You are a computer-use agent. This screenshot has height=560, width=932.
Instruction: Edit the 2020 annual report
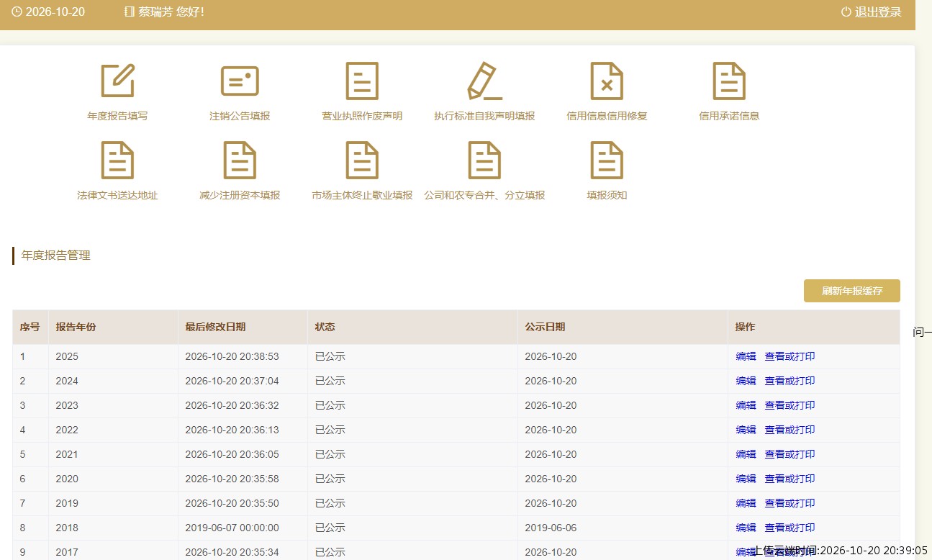click(x=746, y=479)
